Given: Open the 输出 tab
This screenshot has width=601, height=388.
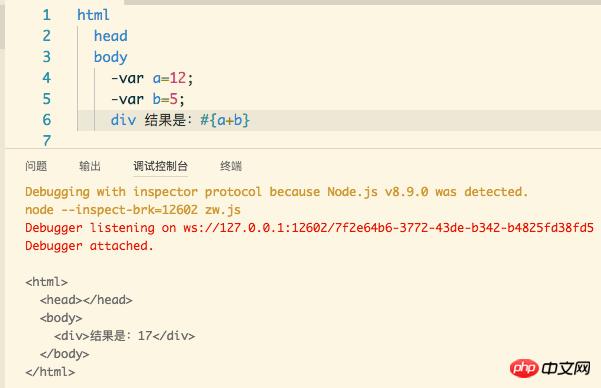Looking at the screenshot, I should (90, 166).
